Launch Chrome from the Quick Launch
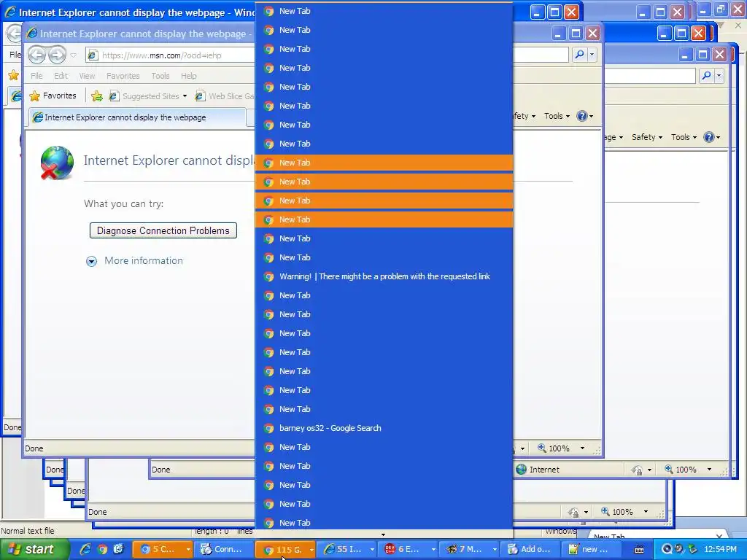Viewport: 747px width, 560px height. tap(102, 549)
